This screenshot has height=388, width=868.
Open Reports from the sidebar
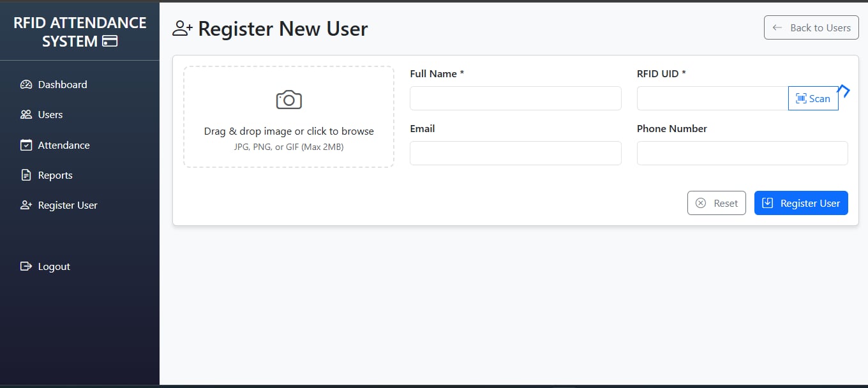[56, 175]
